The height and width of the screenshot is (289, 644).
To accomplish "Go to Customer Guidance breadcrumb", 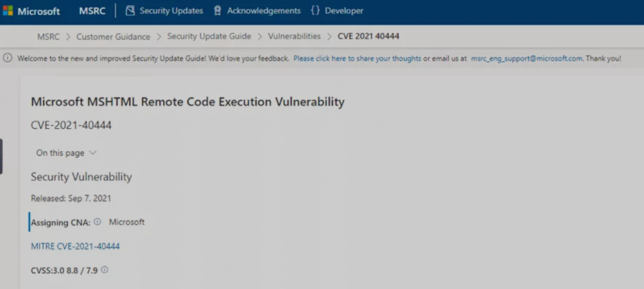I will 113,36.
